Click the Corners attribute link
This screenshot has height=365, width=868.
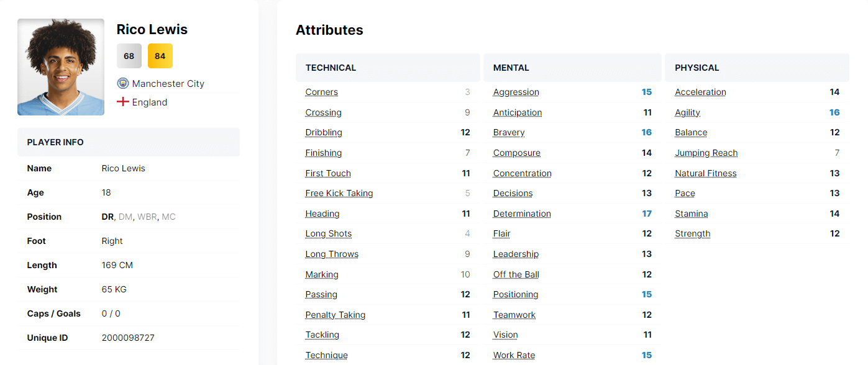(322, 92)
